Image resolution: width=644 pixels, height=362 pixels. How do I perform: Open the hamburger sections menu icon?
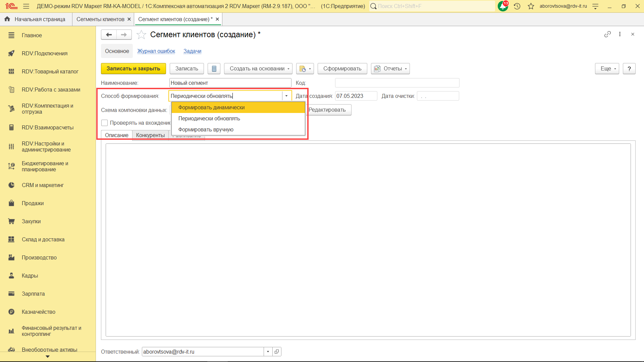26,6
